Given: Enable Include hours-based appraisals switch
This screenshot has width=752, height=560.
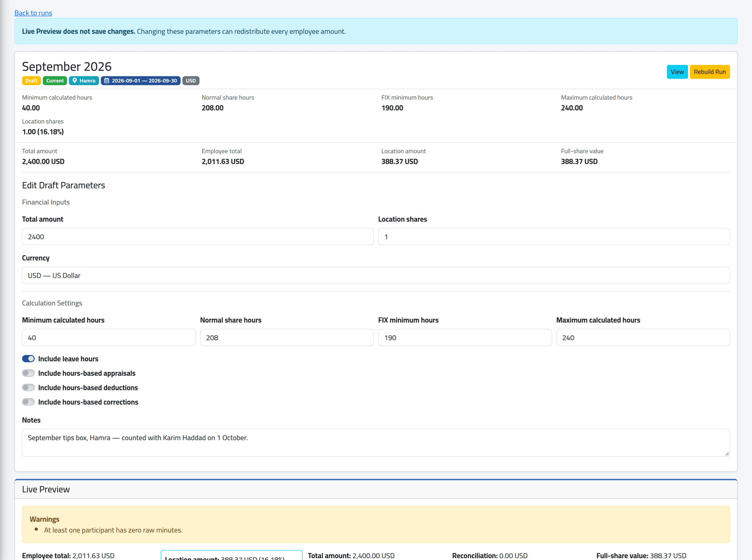Looking at the screenshot, I should pyautogui.click(x=28, y=373).
